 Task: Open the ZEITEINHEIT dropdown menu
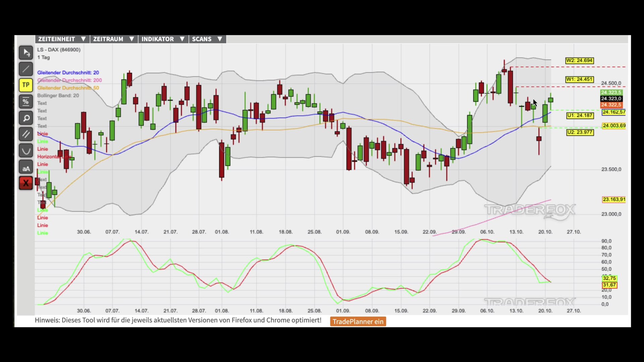62,39
